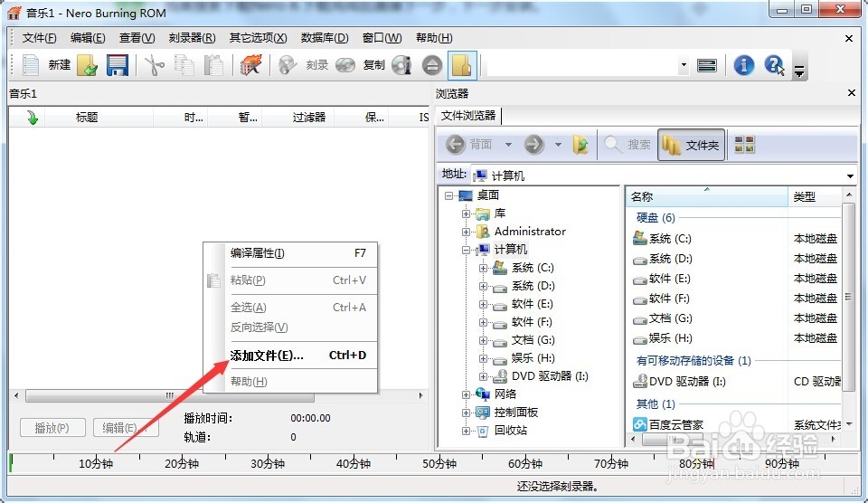
Task: Open the 地址 address dropdown
Action: pyautogui.click(x=850, y=176)
